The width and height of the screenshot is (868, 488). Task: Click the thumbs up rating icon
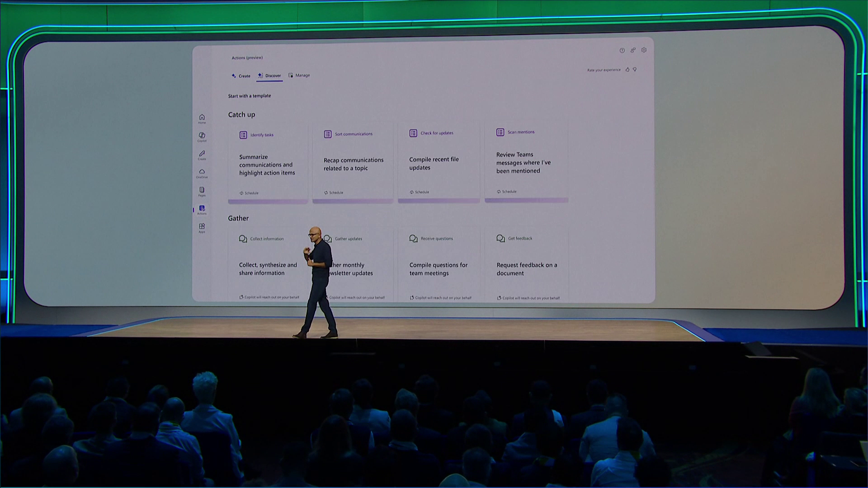pos(627,70)
